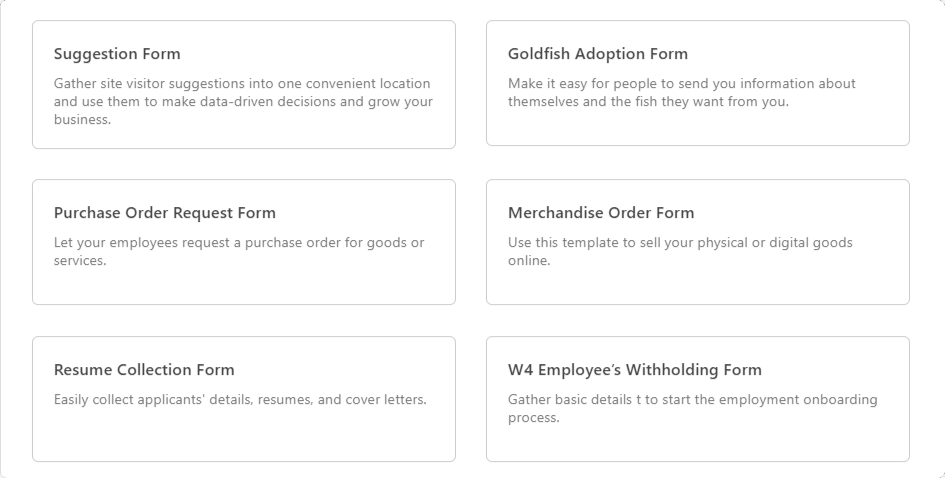Click the description about selling physical or digital goods

click(x=680, y=251)
